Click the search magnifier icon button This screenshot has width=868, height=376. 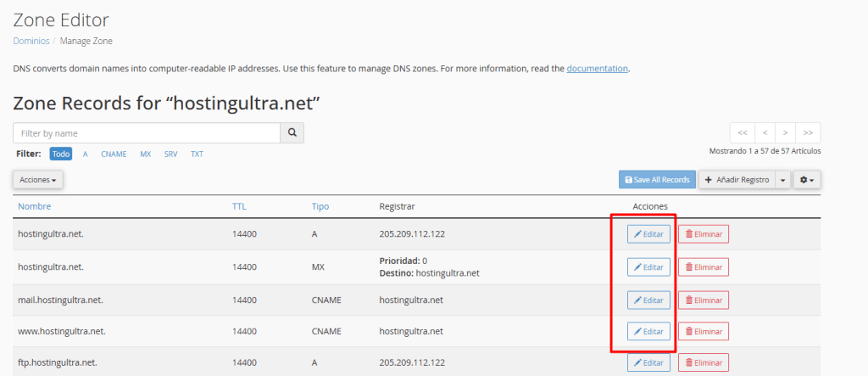pos(292,133)
